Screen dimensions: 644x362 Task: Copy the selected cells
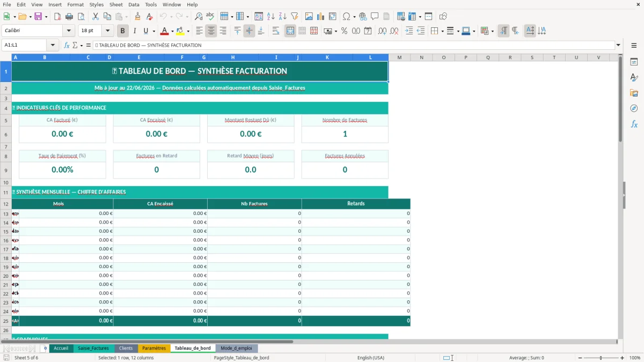(107, 17)
